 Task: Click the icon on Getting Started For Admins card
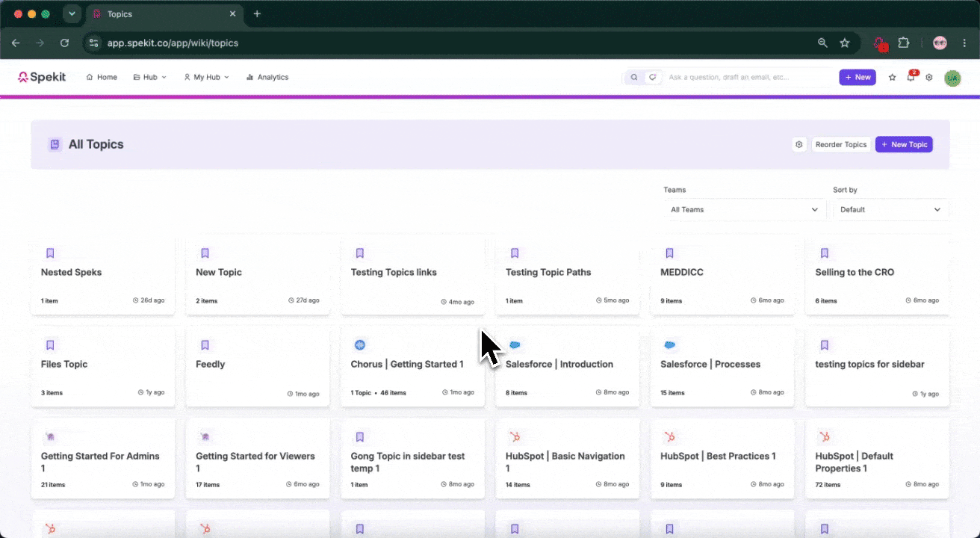point(50,437)
